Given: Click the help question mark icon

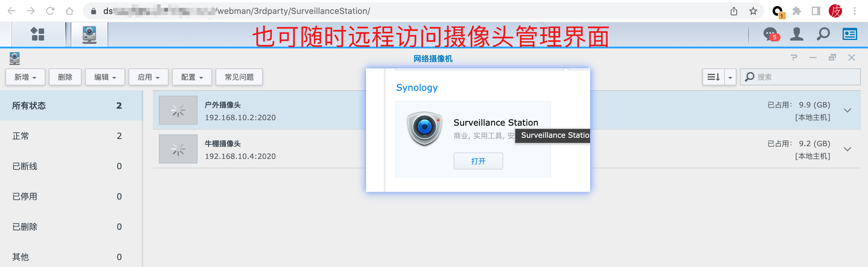Looking at the screenshot, I should 794,58.
